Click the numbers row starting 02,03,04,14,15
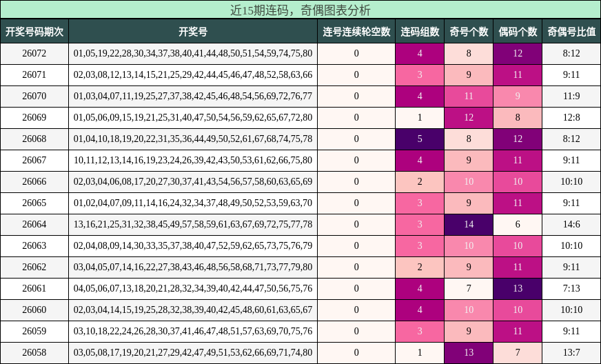The height and width of the screenshot is (364, 601). pos(193,310)
